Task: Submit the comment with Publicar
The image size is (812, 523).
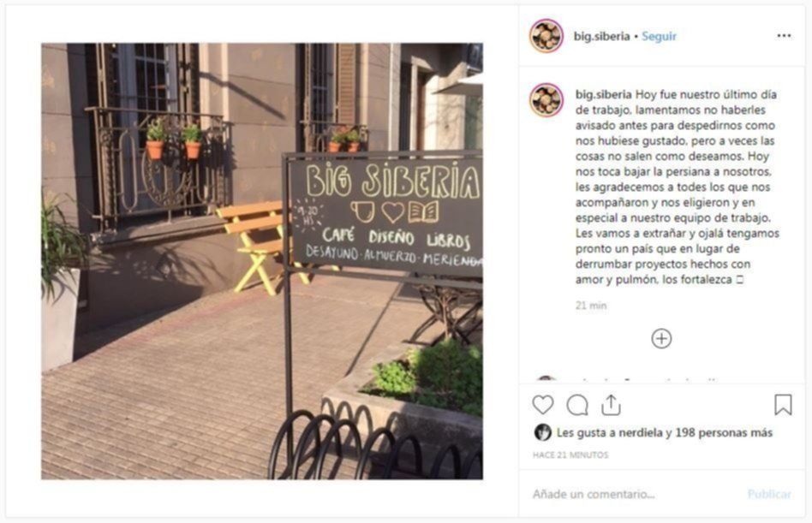Action: [x=769, y=494]
